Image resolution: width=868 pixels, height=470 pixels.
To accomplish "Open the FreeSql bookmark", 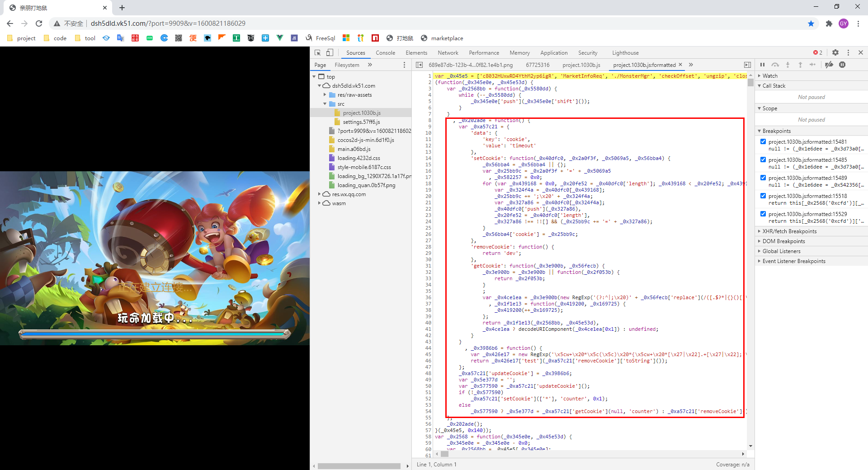I will pyautogui.click(x=321, y=38).
